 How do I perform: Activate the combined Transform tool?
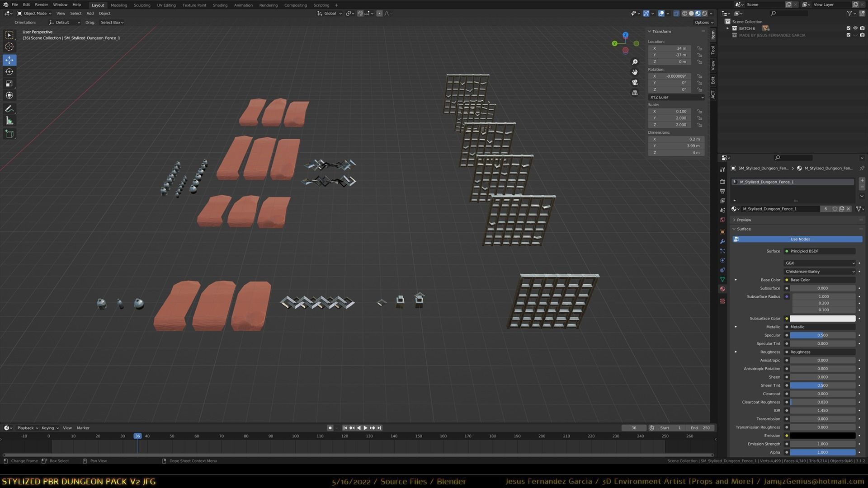pyautogui.click(x=9, y=95)
